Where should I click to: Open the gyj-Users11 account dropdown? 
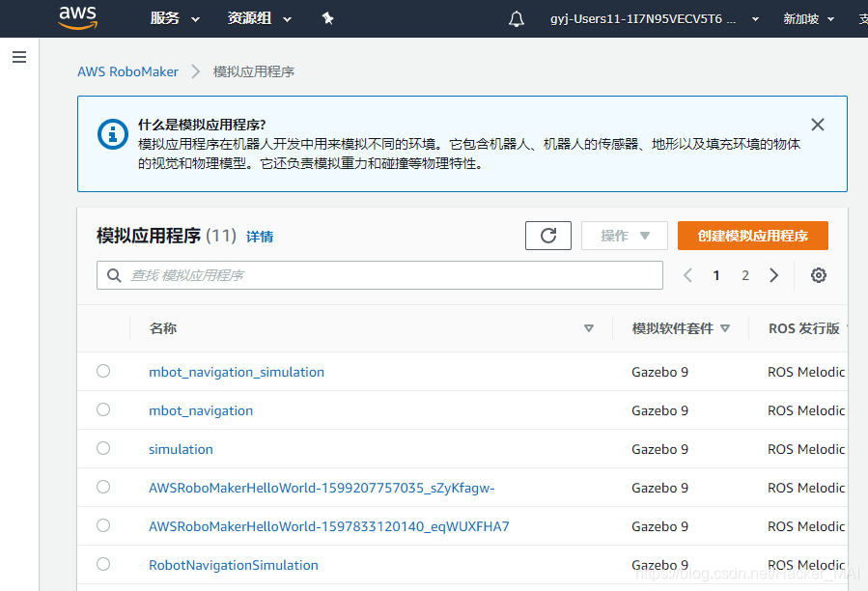655,19
